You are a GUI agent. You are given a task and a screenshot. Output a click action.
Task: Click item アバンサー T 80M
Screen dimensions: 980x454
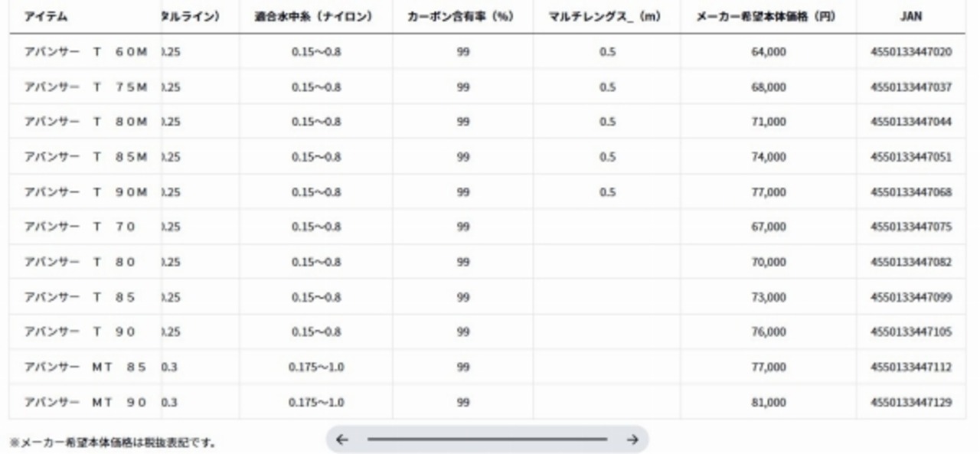coord(86,122)
